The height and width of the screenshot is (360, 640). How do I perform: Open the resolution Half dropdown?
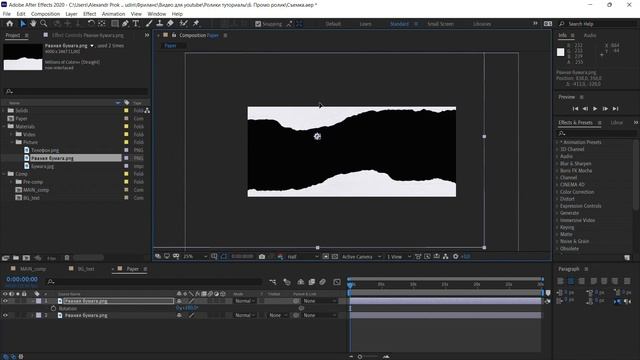pos(302,256)
